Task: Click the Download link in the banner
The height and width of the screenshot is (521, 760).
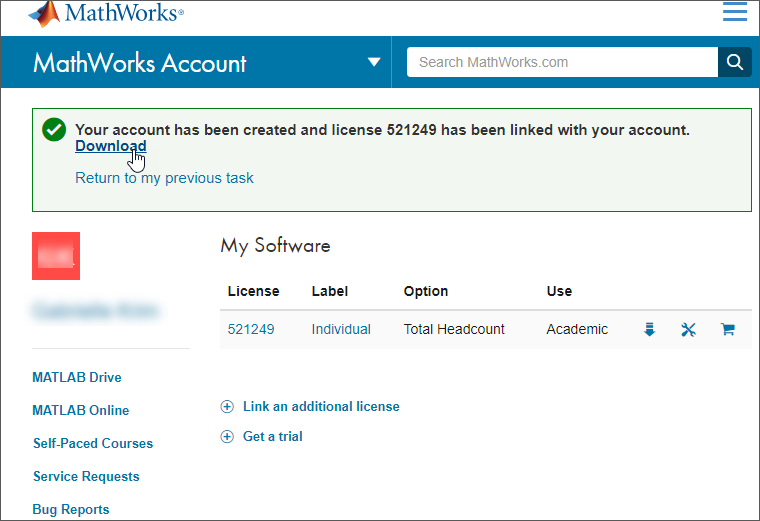Action: [111, 146]
